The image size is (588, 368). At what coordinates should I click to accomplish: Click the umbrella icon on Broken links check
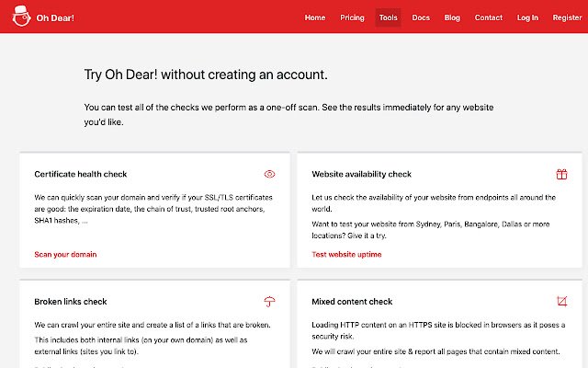click(269, 302)
